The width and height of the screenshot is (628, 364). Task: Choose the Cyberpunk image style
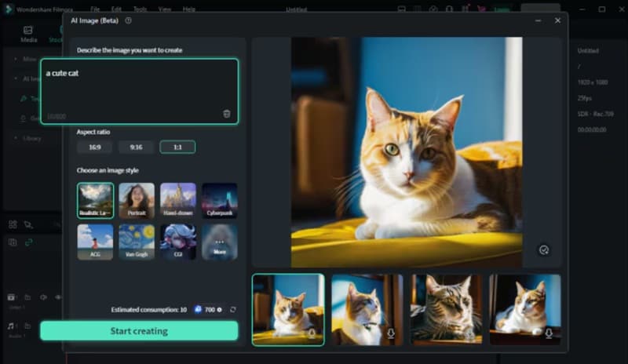click(x=220, y=201)
